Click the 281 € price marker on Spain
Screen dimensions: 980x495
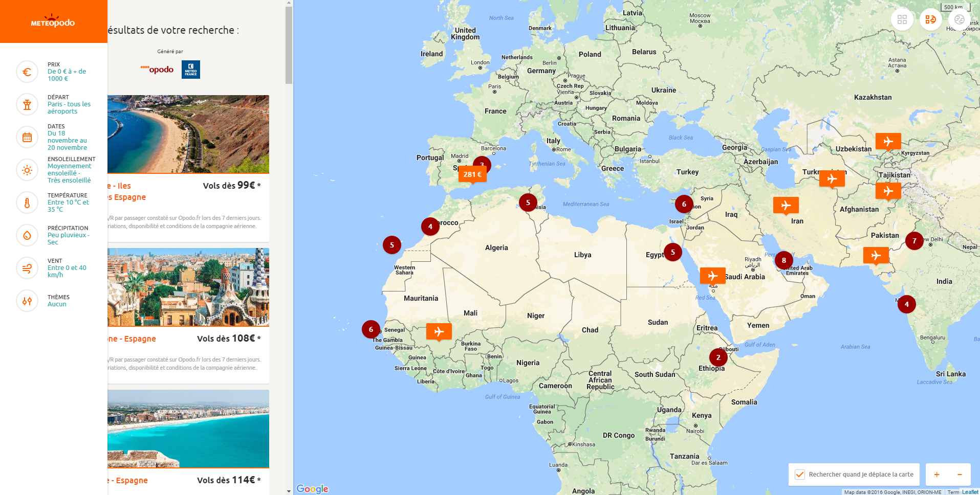(x=472, y=174)
